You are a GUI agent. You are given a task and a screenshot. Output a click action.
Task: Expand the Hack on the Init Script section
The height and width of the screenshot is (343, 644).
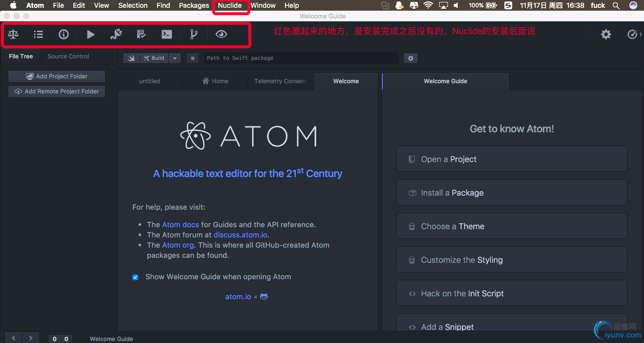click(x=512, y=293)
